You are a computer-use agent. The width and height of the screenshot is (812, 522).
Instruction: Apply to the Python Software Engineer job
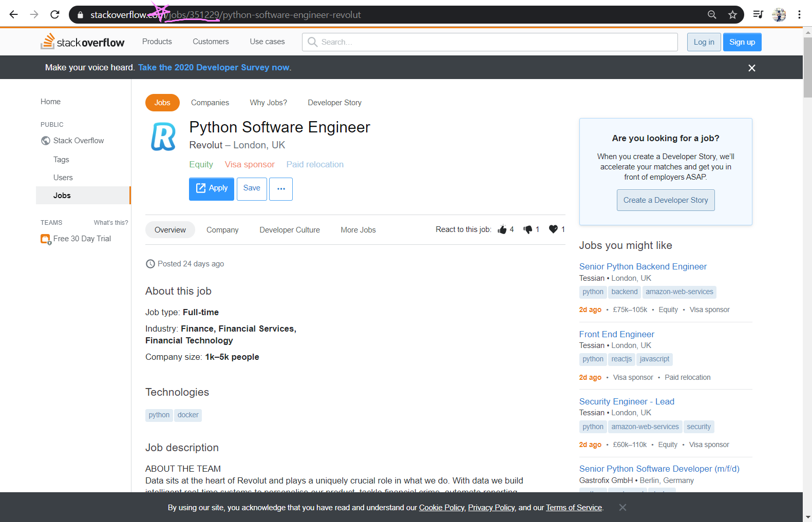coord(212,189)
